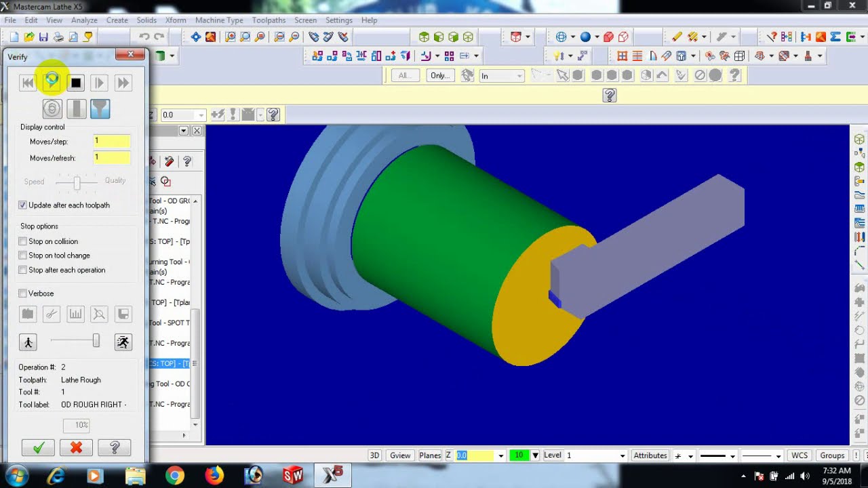Click the fast running-person speed icon
The image size is (868, 488).
(x=123, y=342)
